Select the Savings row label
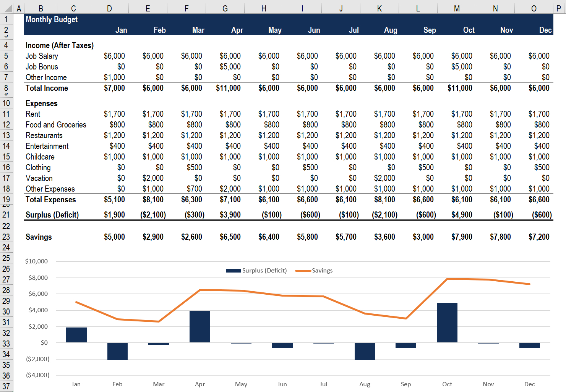This screenshot has width=566, height=392. [38, 237]
